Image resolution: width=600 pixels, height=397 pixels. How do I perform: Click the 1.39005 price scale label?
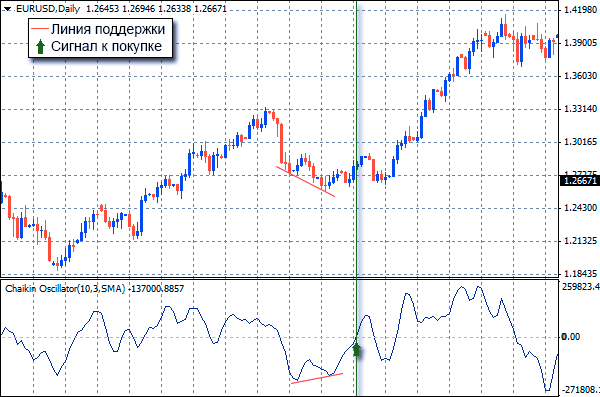580,42
